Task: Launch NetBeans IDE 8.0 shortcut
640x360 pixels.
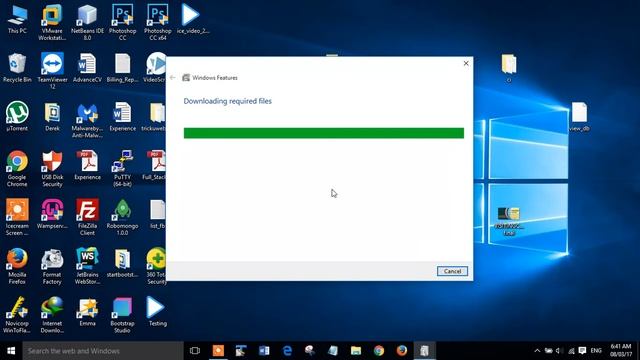Action: (x=87, y=22)
